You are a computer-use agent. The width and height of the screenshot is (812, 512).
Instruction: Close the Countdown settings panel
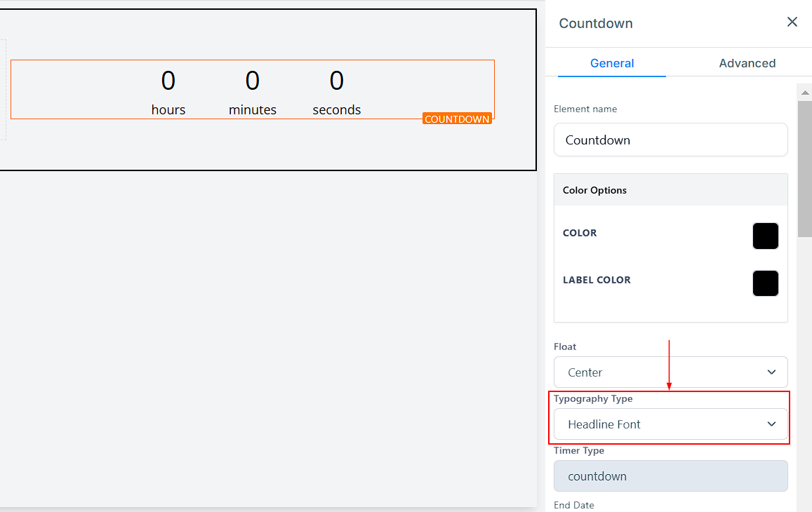coord(792,22)
